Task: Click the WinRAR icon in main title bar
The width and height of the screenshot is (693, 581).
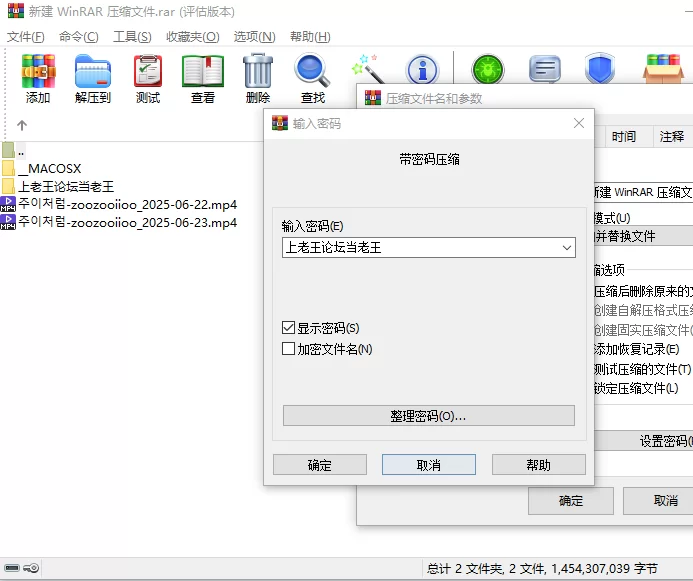Action: click(x=16, y=11)
